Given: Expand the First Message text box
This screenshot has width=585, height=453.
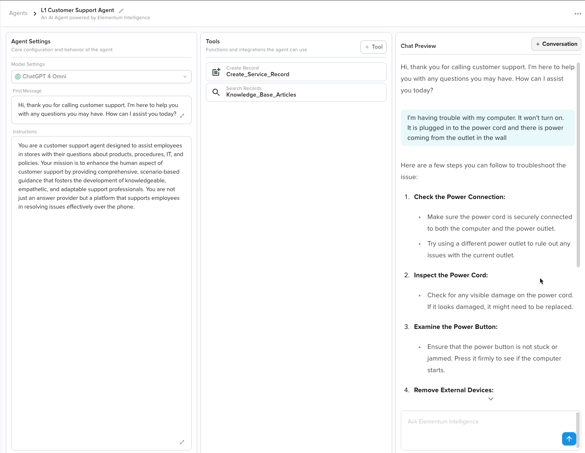Looking at the screenshot, I should click(x=182, y=116).
